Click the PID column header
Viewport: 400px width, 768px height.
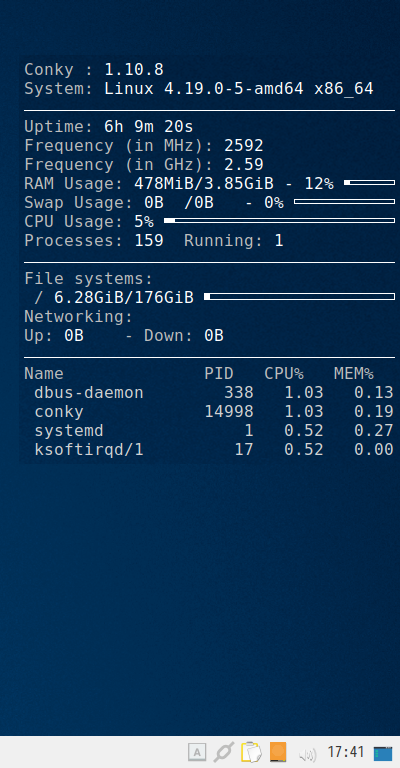(219, 374)
